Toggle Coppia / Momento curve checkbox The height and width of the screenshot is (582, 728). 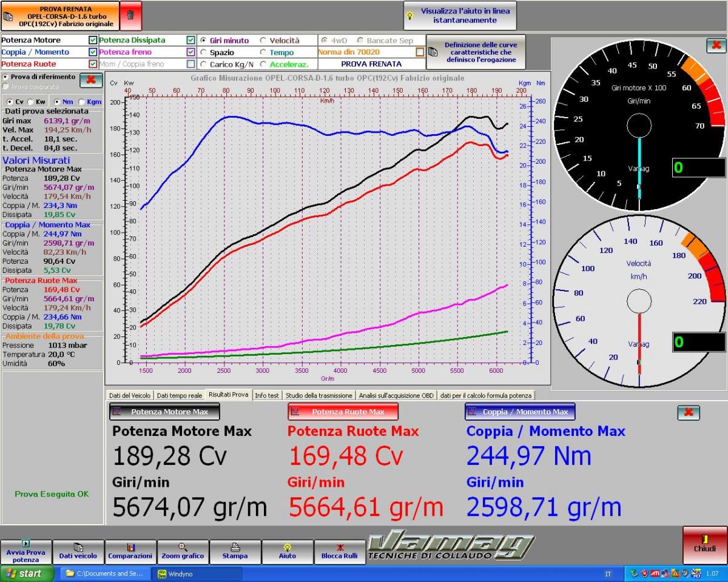tap(93, 52)
